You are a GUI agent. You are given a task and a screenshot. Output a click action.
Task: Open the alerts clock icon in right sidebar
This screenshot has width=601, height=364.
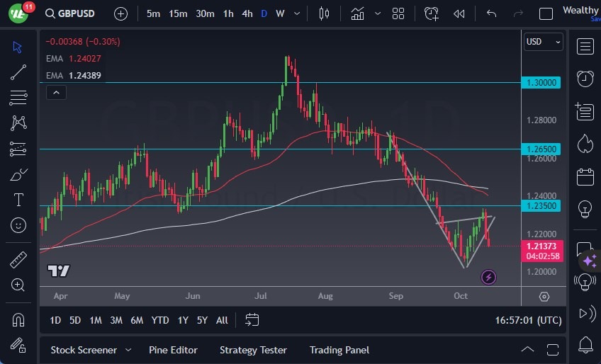click(x=585, y=79)
